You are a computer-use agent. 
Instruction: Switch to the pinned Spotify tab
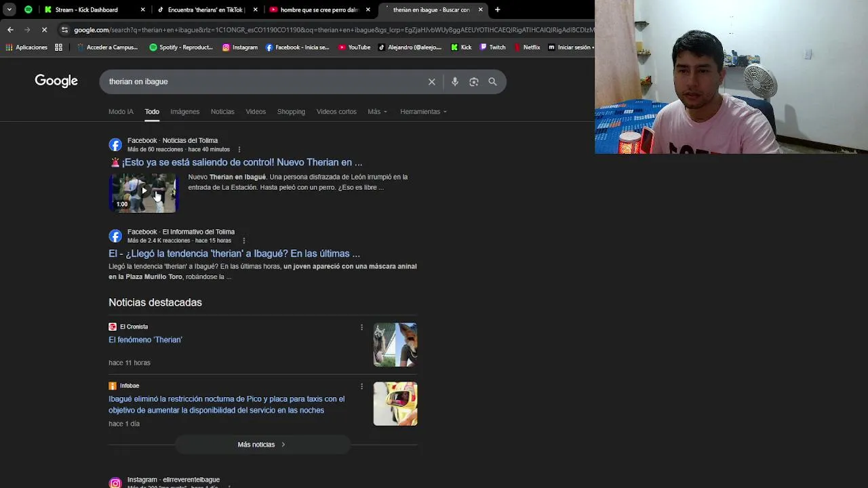pos(28,9)
